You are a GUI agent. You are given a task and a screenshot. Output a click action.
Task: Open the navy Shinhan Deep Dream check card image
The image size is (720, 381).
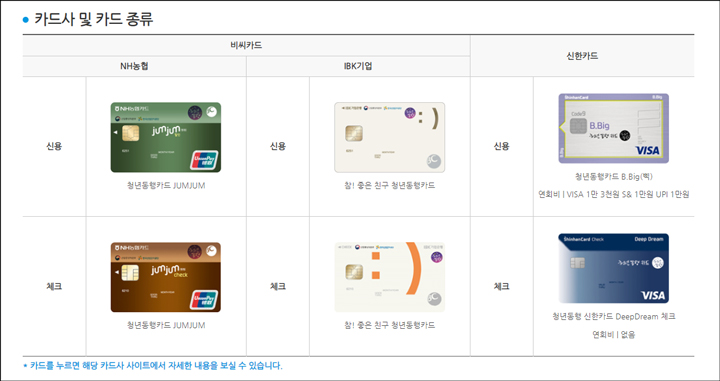pyautogui.click(x=613, y=268)
